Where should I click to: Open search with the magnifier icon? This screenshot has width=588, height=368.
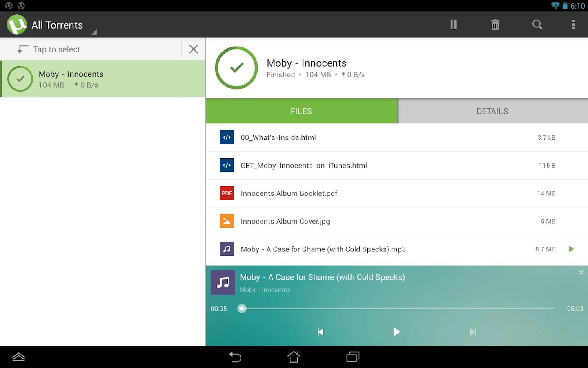(x=537, y=25)
